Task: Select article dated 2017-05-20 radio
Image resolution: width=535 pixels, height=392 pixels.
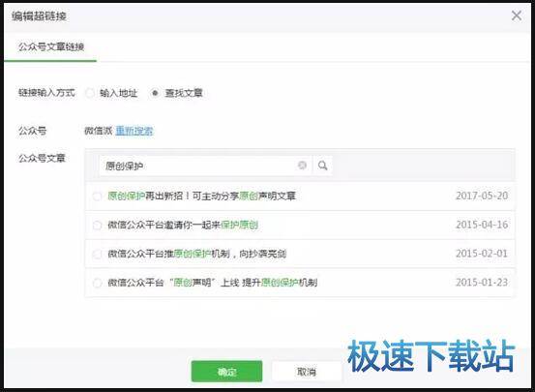Action: click(x=97, y=196)
